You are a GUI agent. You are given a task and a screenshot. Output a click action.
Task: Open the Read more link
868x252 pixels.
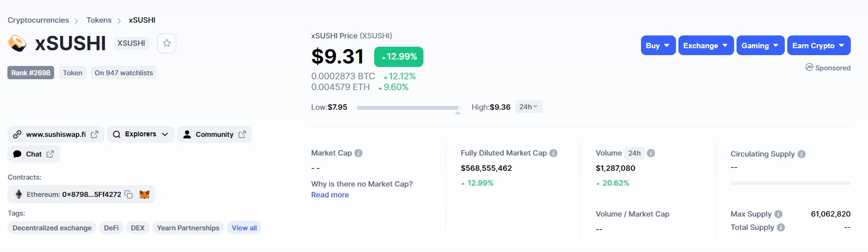[330, 195]
